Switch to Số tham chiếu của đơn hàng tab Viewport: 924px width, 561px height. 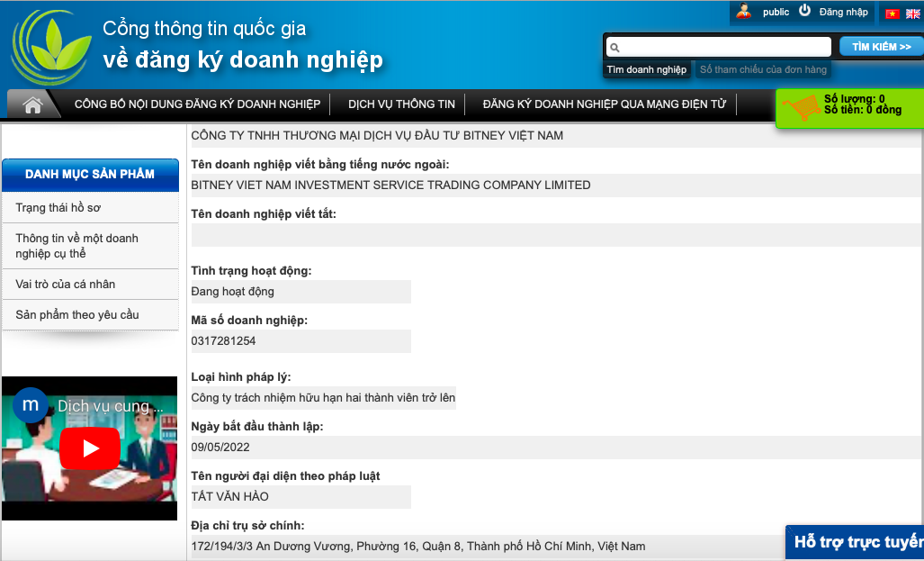coord(763,69)
